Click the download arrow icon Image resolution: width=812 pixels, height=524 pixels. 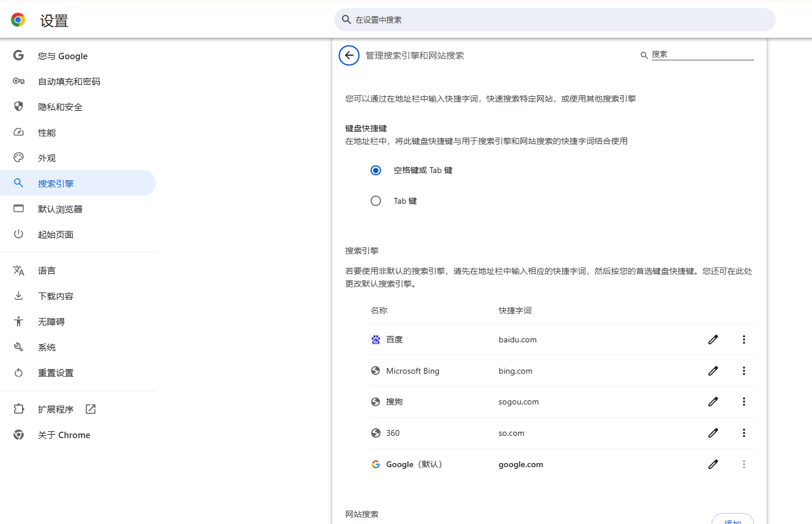19,296
